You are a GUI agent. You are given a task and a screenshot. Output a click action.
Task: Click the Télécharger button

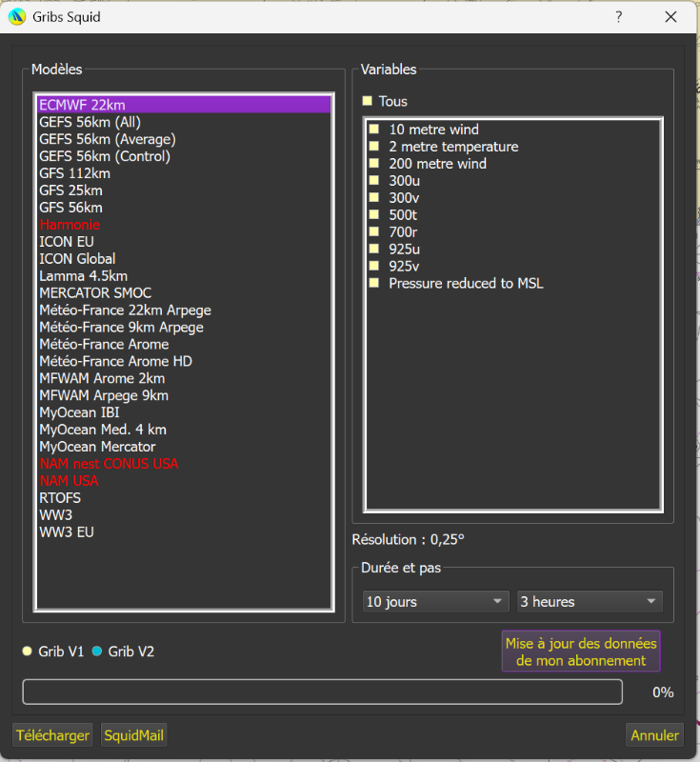[53, 735]
